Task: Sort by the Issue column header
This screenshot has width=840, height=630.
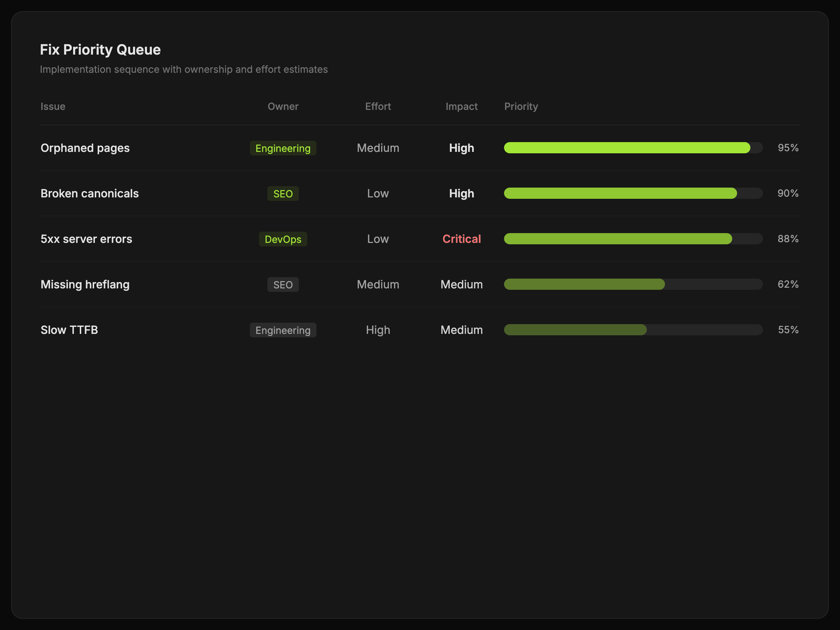Action: tap(53, 106)
